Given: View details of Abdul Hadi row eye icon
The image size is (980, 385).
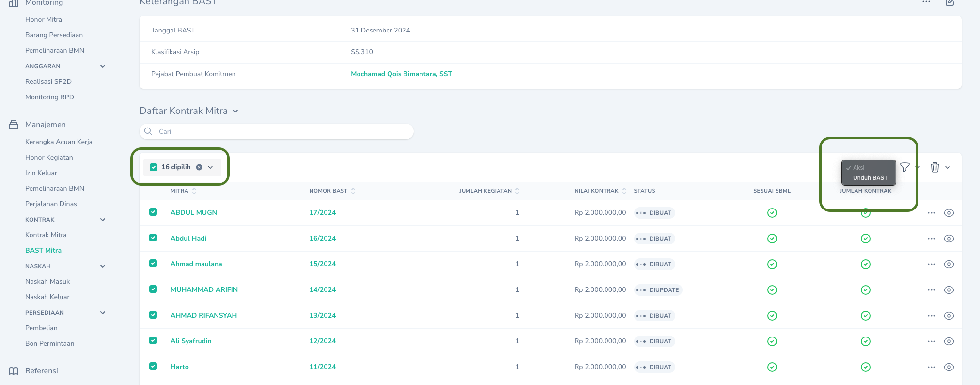Looking at the screenshot, I should 949,239.
